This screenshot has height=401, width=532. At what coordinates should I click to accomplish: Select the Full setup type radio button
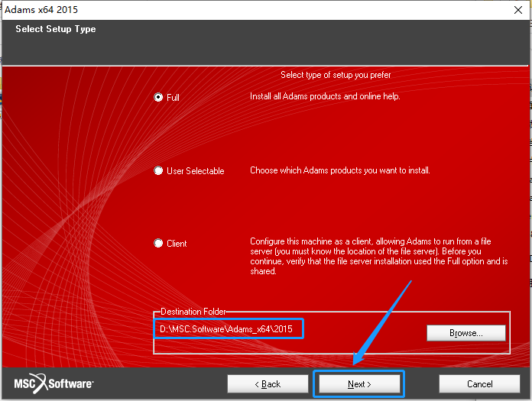pyautogui.click(x=158, y=97)
